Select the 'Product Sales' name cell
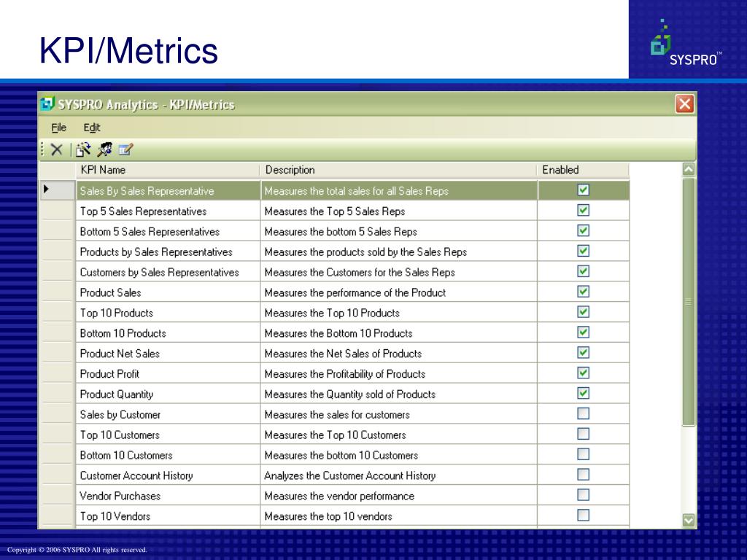Screen dimensions: 747x560 point(169,292)
